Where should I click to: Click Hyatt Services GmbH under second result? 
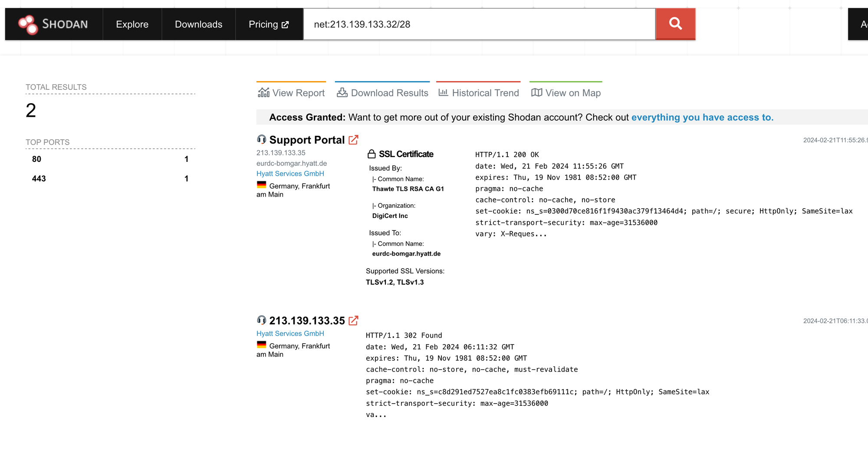coord(290,333)
